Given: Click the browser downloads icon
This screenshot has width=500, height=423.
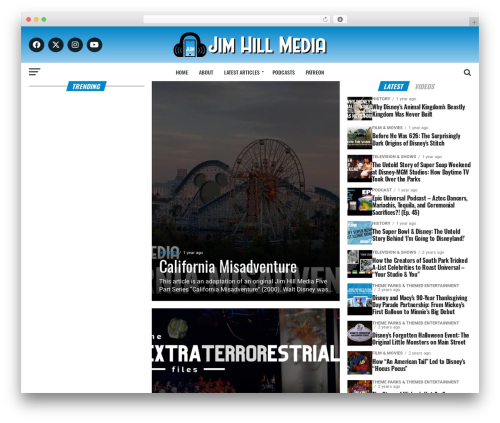Looking at the screenshot, I should [340, 20].
